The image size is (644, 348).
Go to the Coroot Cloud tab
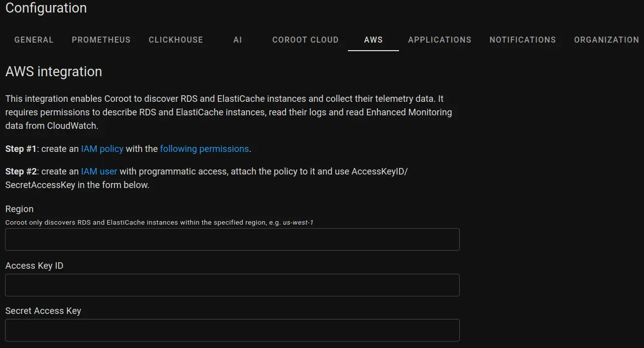pos(305,40)
